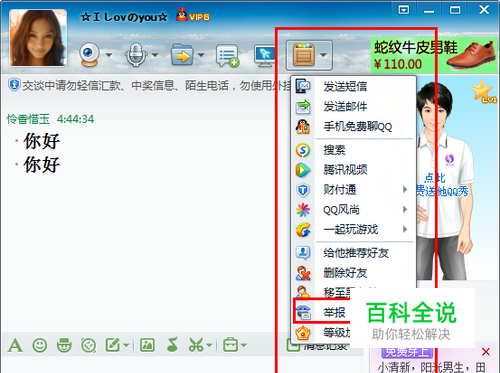This screenshot has width=500, height=373.
Task: Expand 财付通 submenu
Action: pyautogui.click(x=354, y=190)
